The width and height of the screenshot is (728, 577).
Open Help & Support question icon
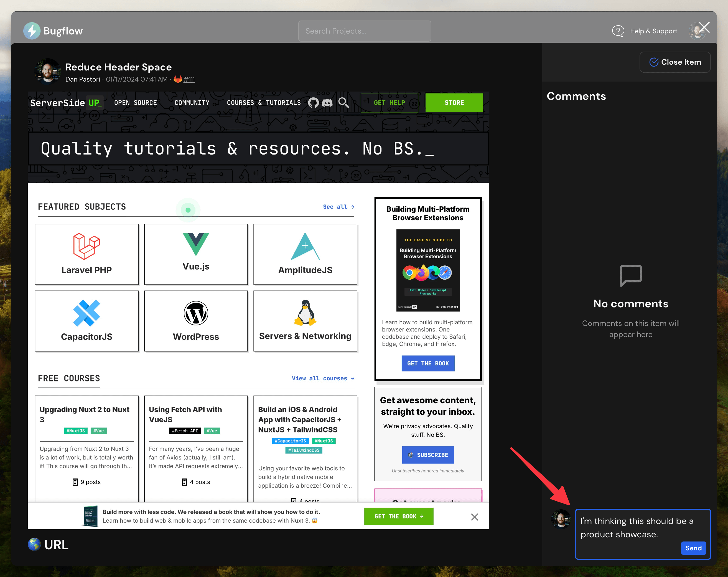(x=618, y=31)
